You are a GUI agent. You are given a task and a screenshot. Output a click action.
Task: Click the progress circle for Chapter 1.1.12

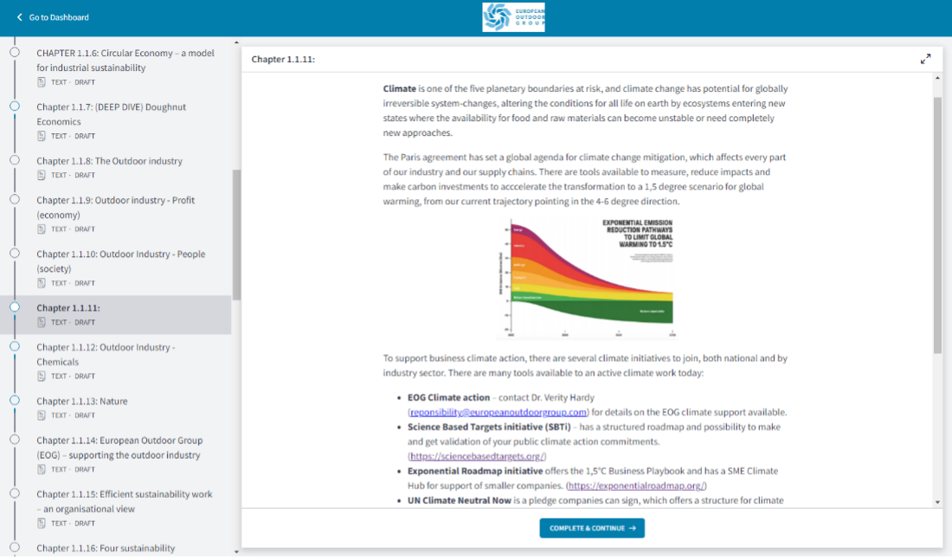click(x=15, y=346)
